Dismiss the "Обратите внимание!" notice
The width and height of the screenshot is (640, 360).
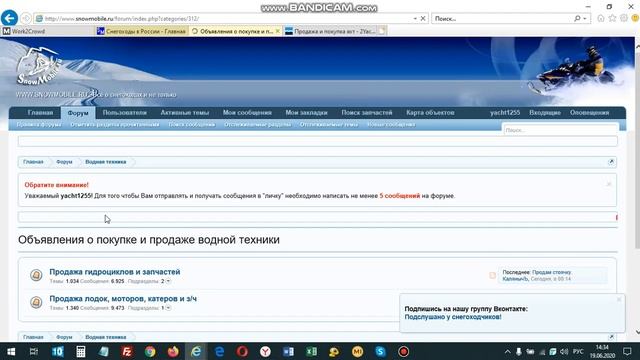[609, 184]
